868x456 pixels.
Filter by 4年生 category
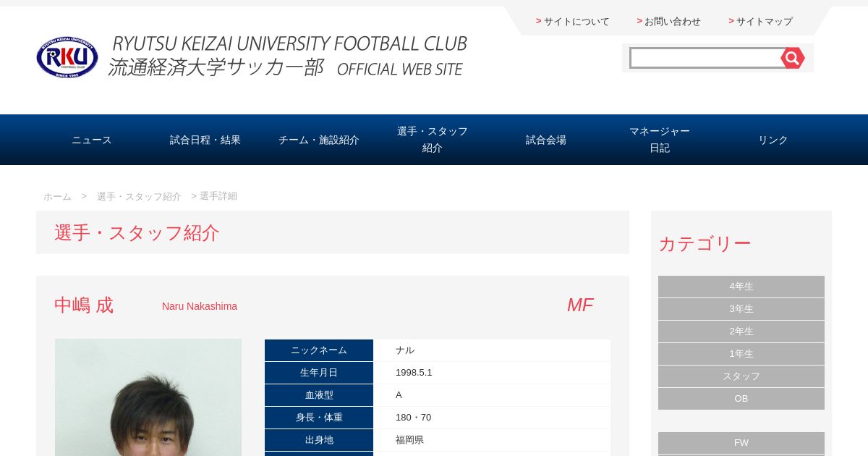coord(741,287)
